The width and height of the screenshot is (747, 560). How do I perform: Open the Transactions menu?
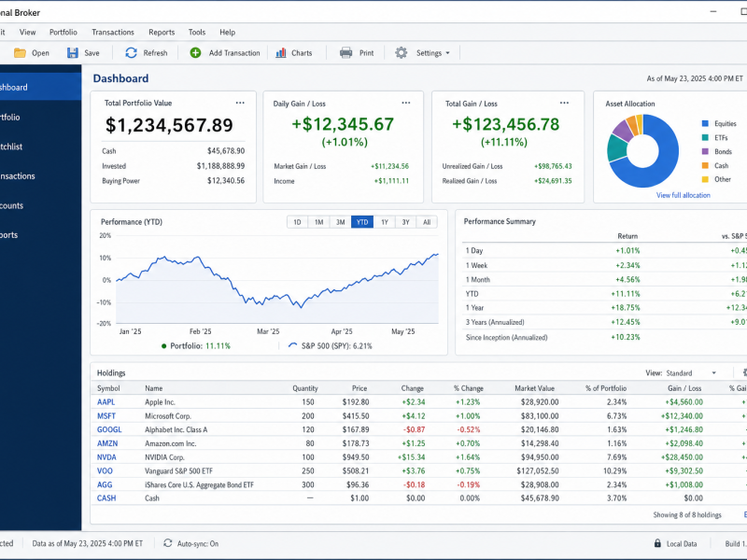113,33
